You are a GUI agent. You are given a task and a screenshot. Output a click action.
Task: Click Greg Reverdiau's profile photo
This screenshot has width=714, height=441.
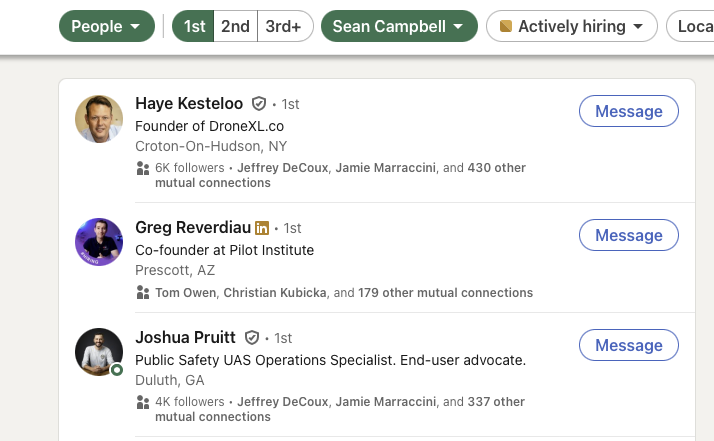(x=99, y=242)
